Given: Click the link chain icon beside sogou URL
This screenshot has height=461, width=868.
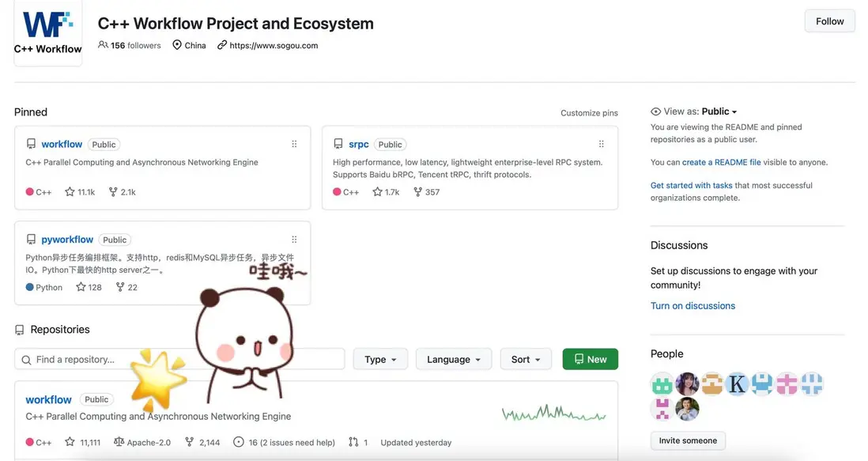Looking at the screenshot, I should point(222,45).
